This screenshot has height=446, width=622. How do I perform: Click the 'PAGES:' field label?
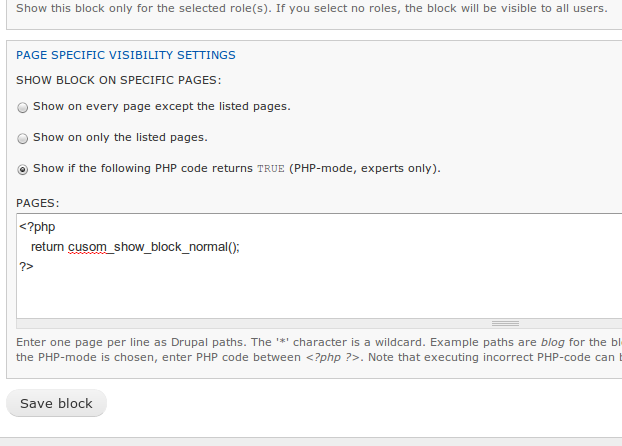[38, 203]
